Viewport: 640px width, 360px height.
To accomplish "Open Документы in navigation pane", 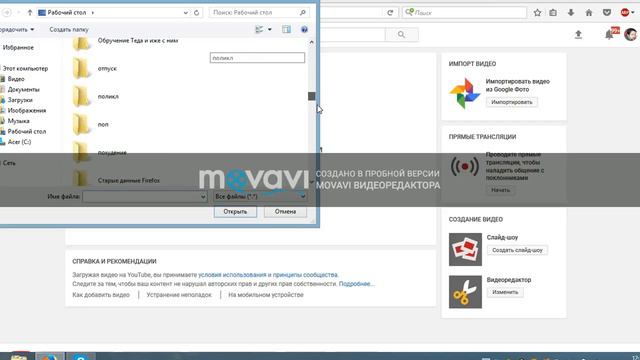I will point(23,89).
